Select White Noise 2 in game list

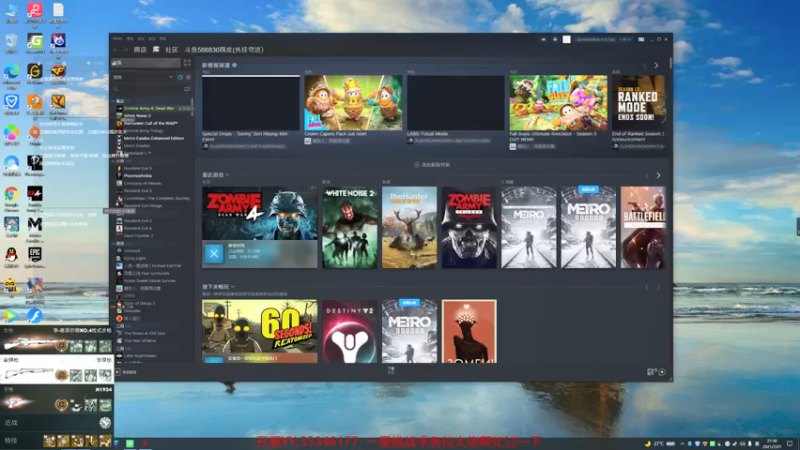click(x=137, y=116)
